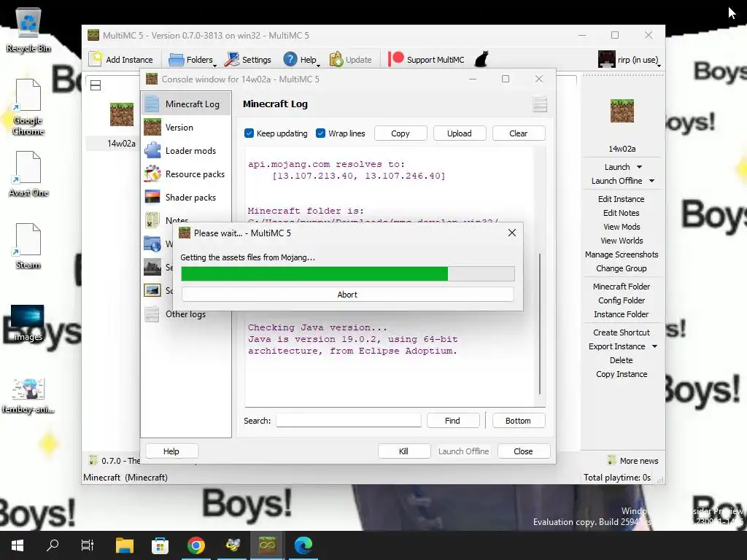Open the Instance Folder
The width and height of the screenshot is (747, 560).
pyautogui.click(x=622, y=314)
